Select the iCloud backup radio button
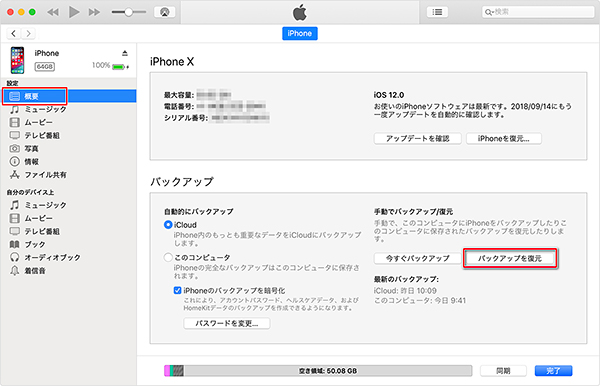 (168, 225)
